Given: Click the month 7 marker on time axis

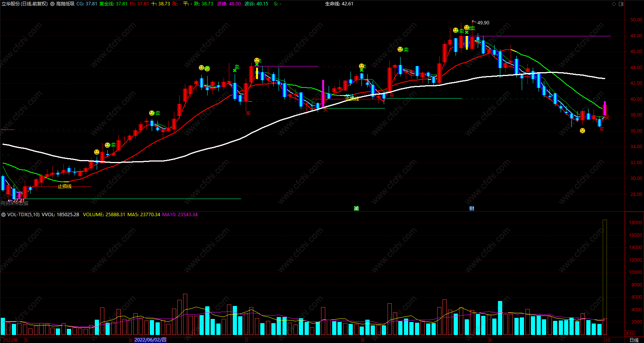Looking at the screenshot, I should (247, 340).
